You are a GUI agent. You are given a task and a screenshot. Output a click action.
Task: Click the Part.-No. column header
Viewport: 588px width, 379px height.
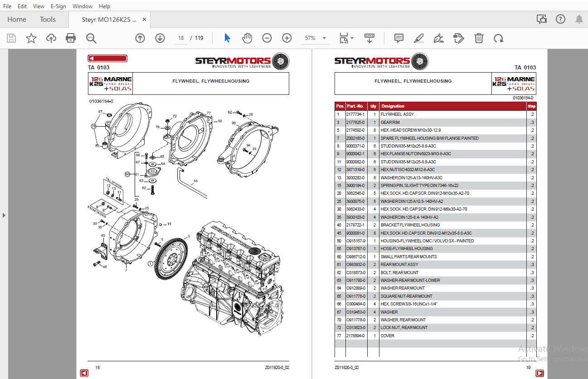(x=355, y=106)
